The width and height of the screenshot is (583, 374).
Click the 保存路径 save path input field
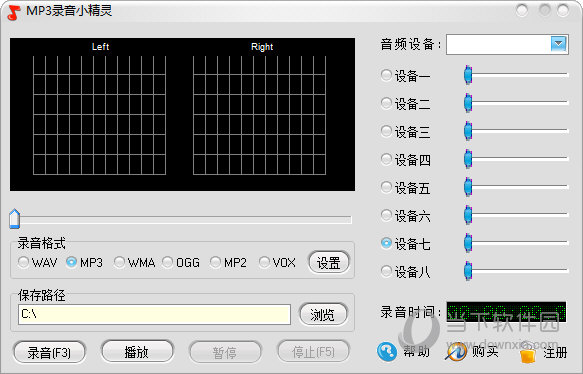tap(154, 315)
